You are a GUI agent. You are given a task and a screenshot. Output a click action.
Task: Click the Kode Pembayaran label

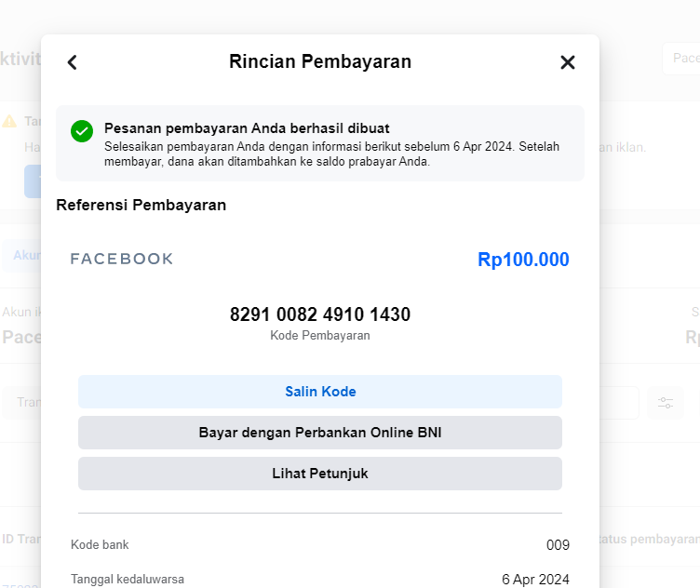point(320,335)
